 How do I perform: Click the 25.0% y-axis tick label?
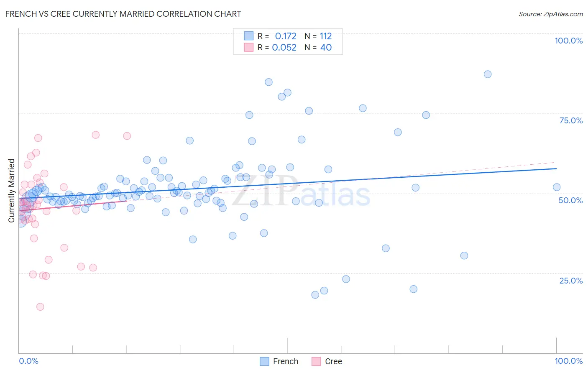571,281
